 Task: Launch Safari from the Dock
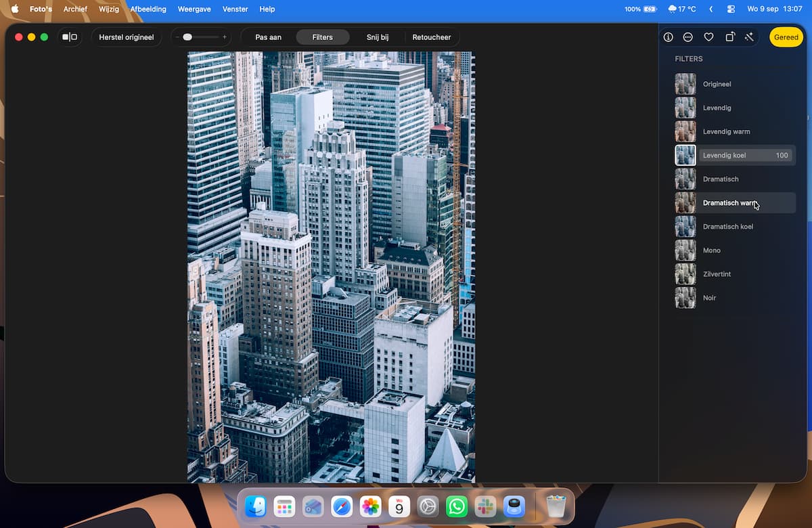[342, 506]
